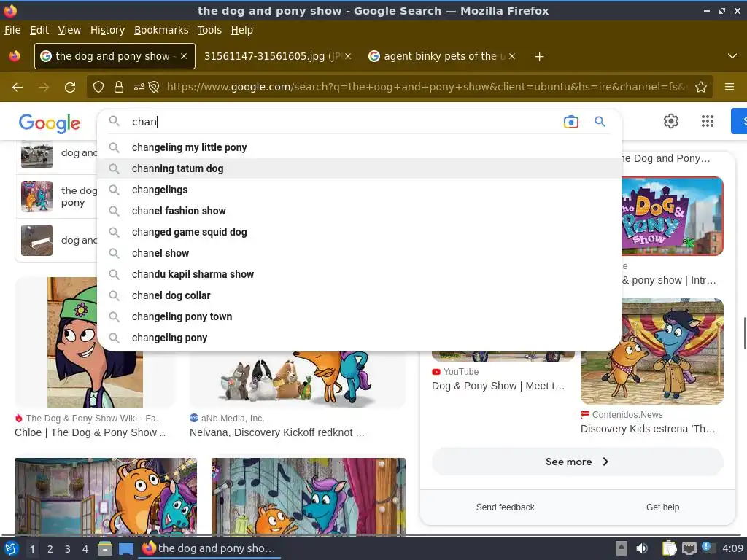
Task: Click the Send feedback link
Action: point(505,507)
